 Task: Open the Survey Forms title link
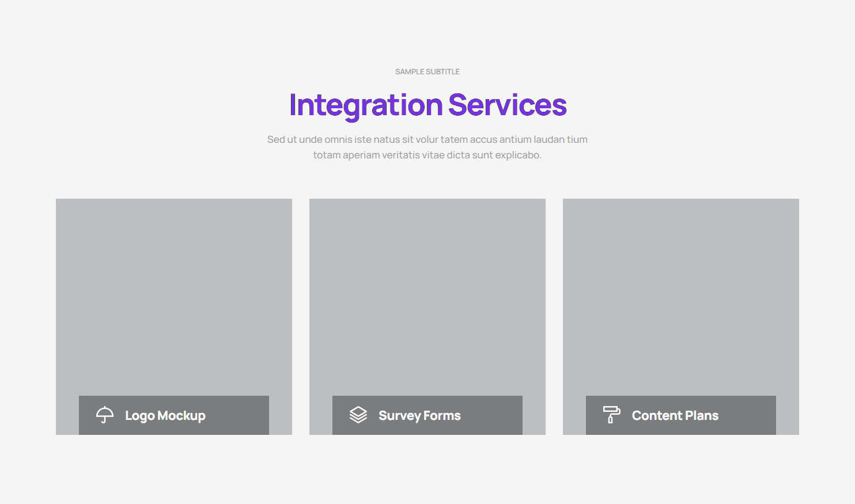point(419,416)
